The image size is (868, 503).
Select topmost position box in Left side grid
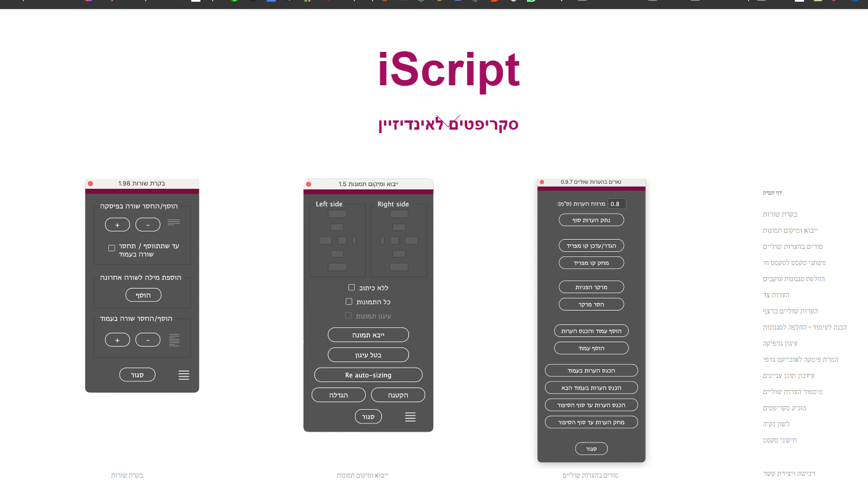coord(337,214)
